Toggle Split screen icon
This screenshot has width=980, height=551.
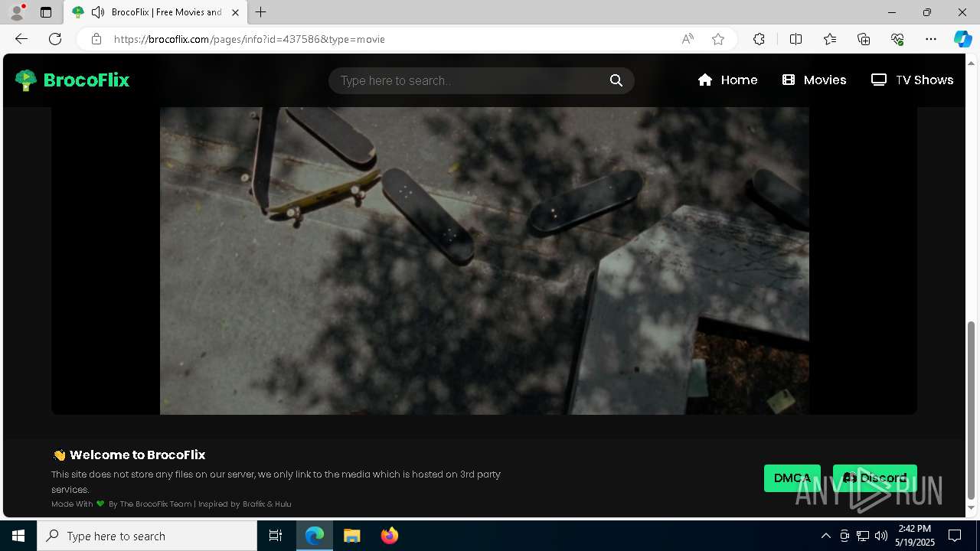pyautogui.click(x=795, y=39)
